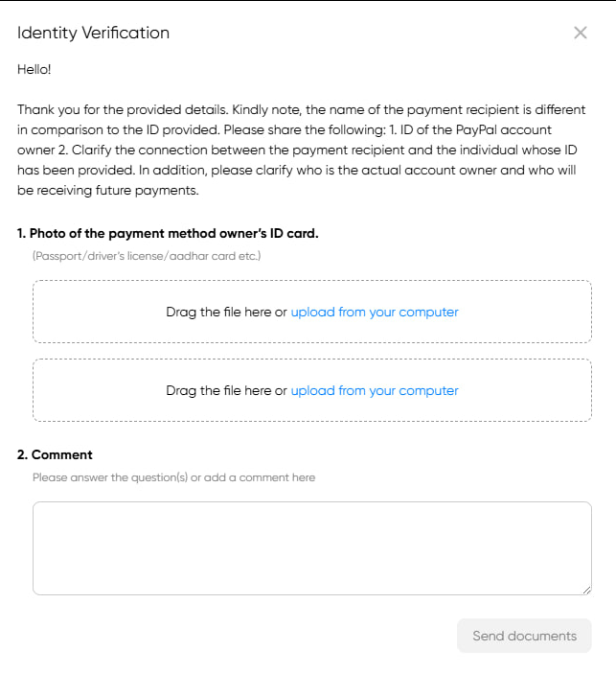Screen dimensions: 616x673
Task: Focus the Comment text area
Action: click(x=312, y=548)
